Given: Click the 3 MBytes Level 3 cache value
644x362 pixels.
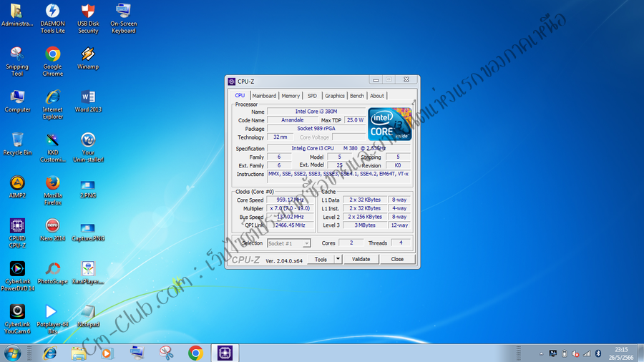Looking at the screenshot, I should tap(365, 225).
